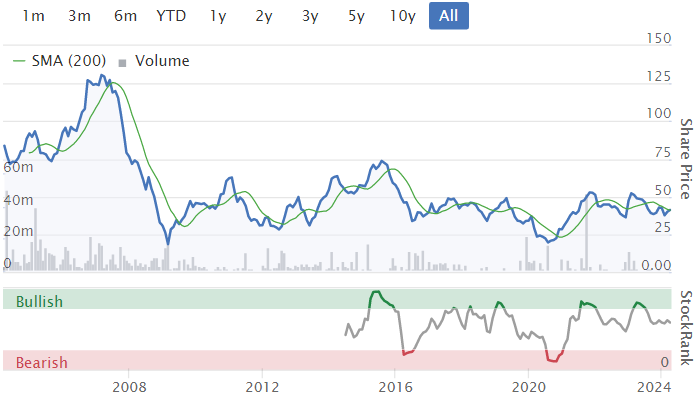
Task: Click the 100 share price axis label
Action: (658, 113)
